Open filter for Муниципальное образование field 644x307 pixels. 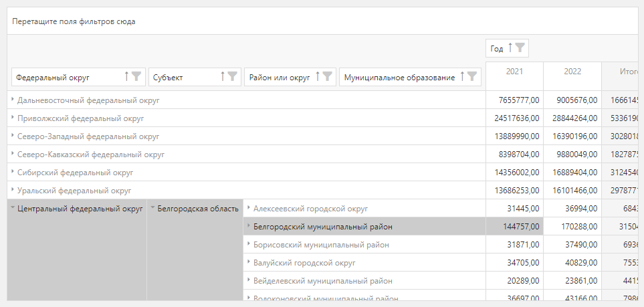473,77
